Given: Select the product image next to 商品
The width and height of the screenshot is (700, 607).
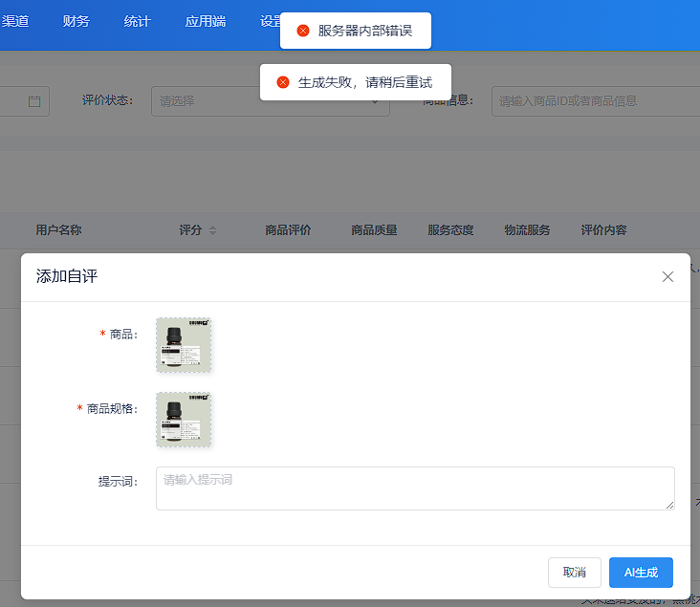Looking at the screenshot, I should point(184,345).
